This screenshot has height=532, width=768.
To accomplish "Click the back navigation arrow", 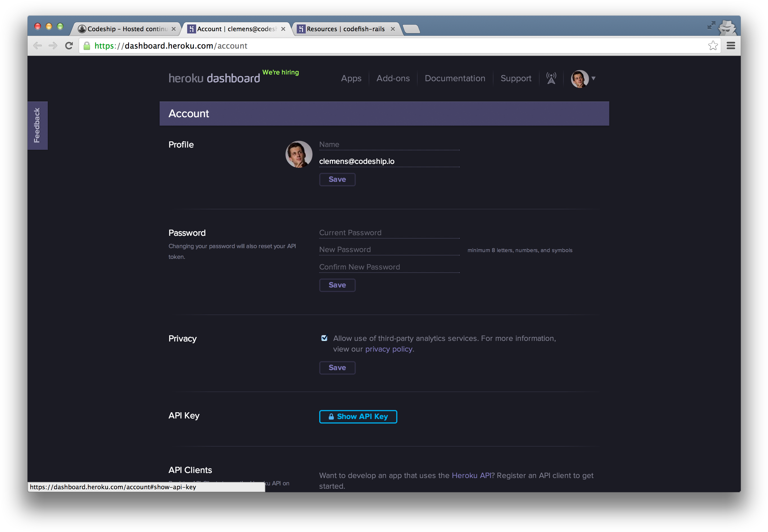I will [37, 46].
